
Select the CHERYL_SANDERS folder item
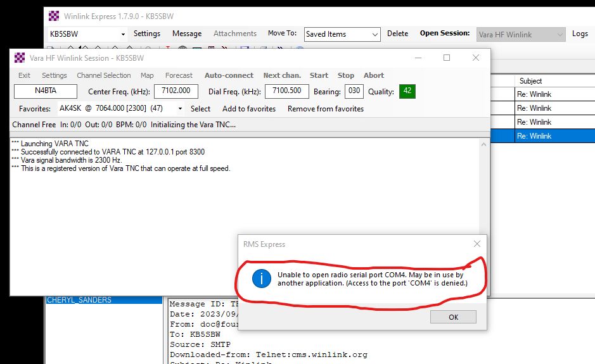click(104, 300)
